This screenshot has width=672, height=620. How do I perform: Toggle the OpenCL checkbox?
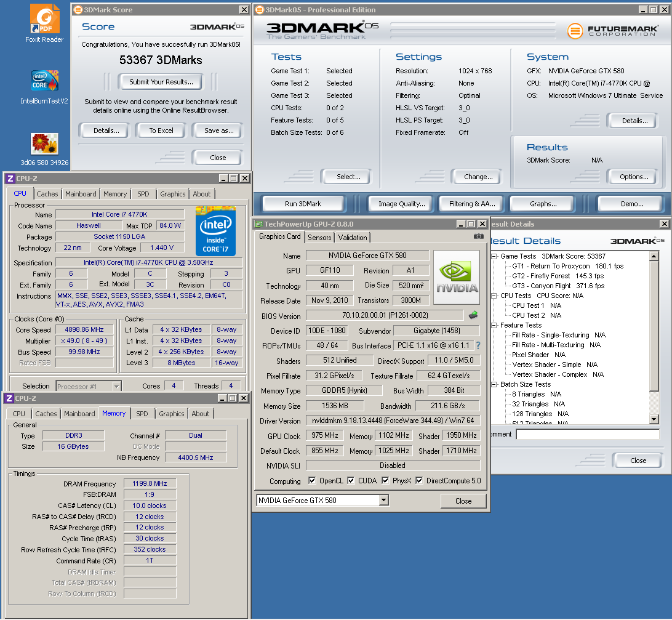pos(312,480)
